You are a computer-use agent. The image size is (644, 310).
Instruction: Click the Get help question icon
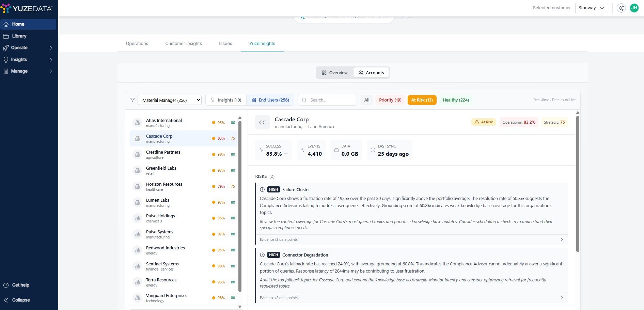point(6,285)
